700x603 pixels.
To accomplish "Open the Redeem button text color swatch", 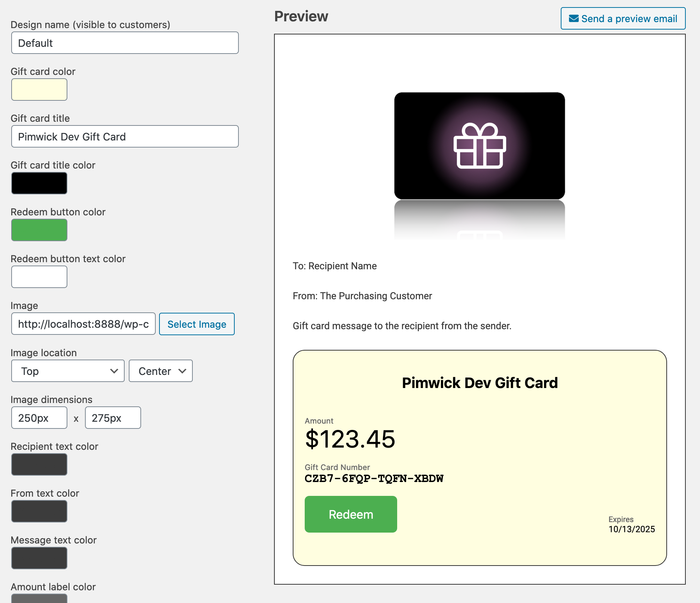I will click(x=39, y=277).
